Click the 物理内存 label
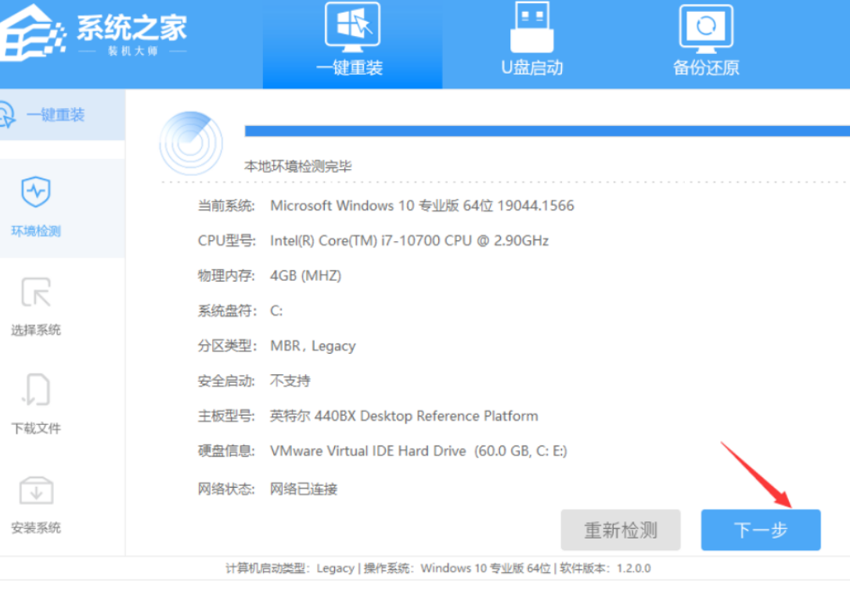850x616 pixels. [x=226, y=276]
